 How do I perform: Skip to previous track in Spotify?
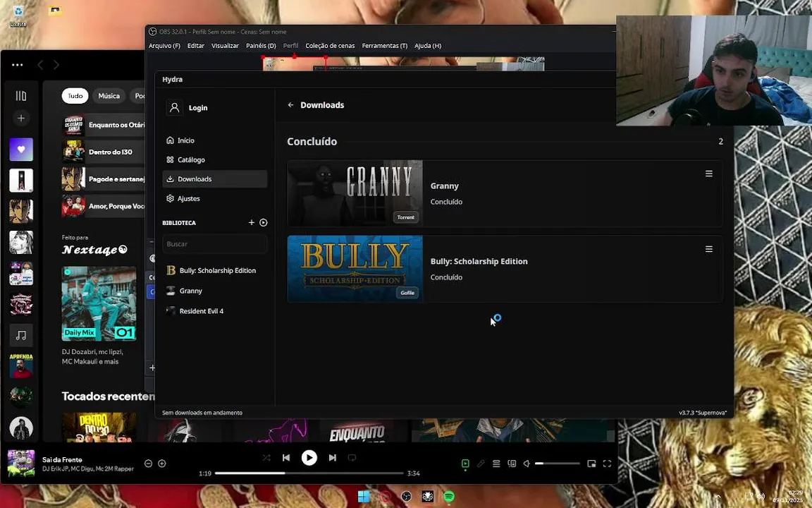(x=286, y=458)
